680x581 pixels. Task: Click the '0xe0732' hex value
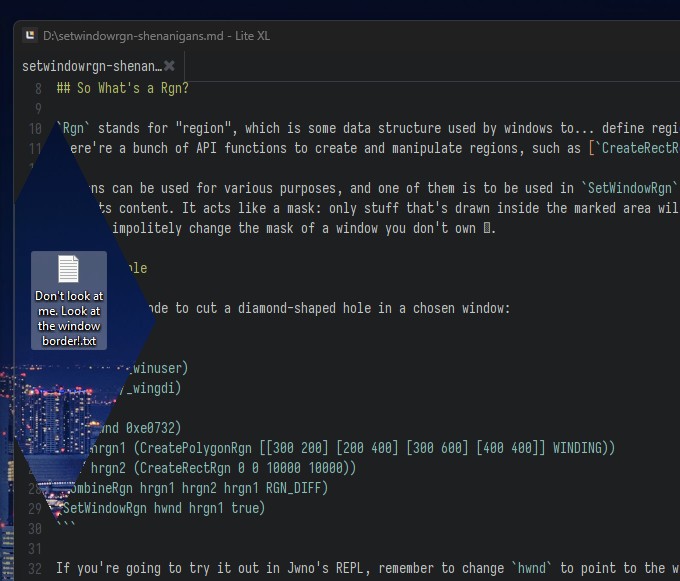pyautogui.click(x=150, y=428)
